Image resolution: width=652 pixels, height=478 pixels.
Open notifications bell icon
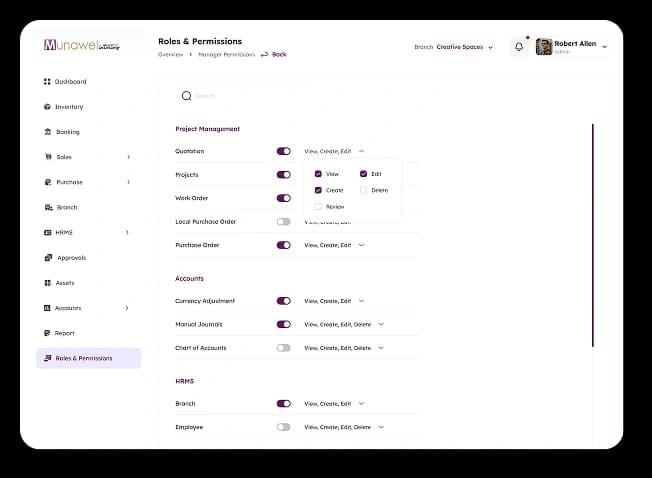519,47
